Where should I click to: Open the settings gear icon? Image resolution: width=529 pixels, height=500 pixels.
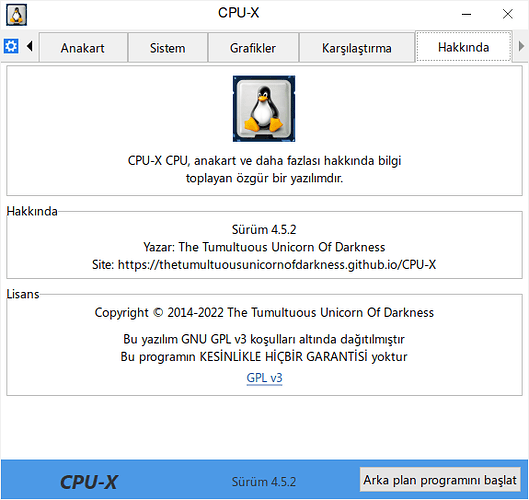[x=11, y=46]
